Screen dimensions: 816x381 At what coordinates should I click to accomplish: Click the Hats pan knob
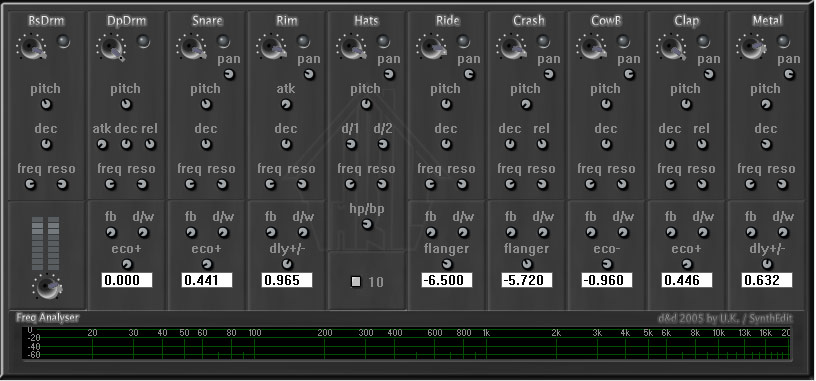click(390, 75)
